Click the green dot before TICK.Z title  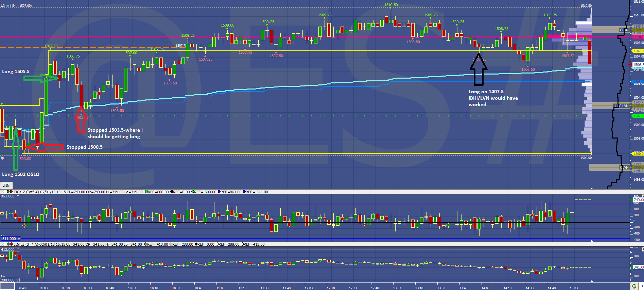(x=8, y=192)
